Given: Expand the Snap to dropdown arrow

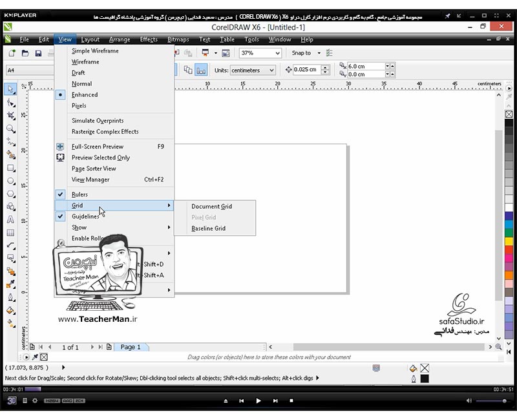Looking at the screenshot, I should click(x=319, y=53).
